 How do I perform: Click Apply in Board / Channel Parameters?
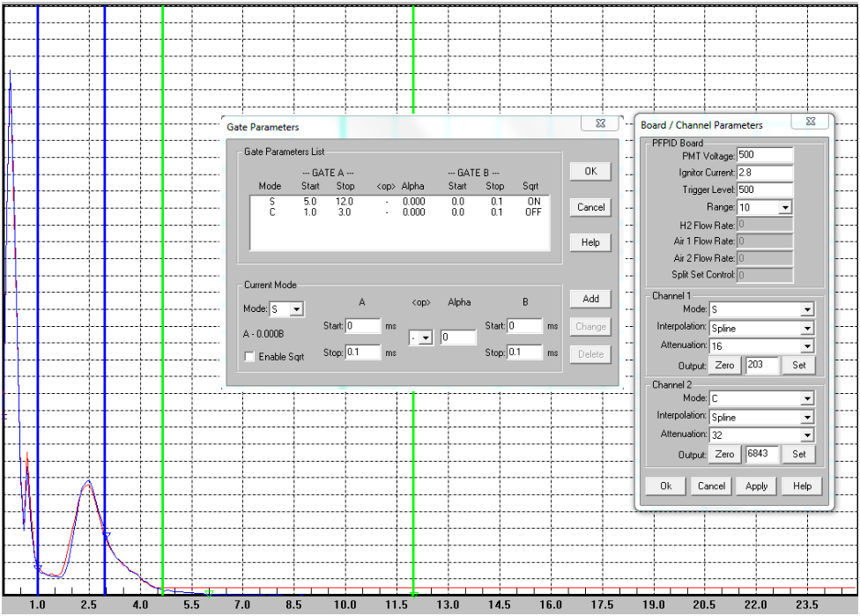pos(756,486)
